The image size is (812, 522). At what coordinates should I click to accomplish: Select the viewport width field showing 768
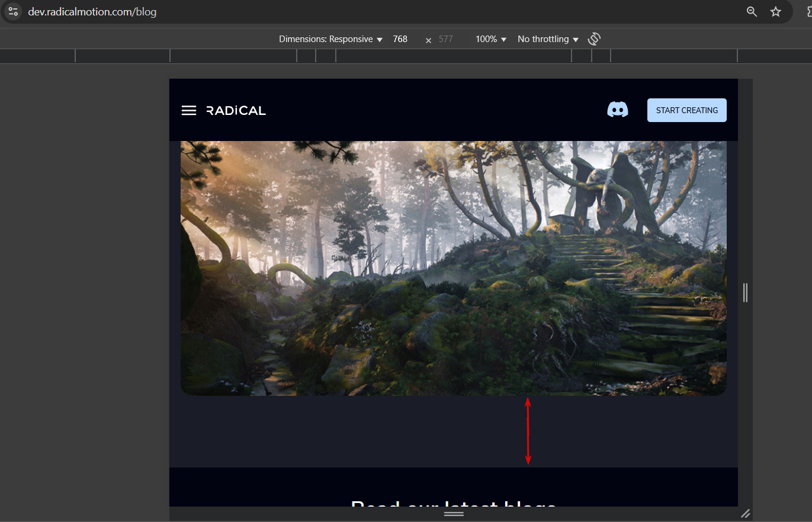pos(400,39)
